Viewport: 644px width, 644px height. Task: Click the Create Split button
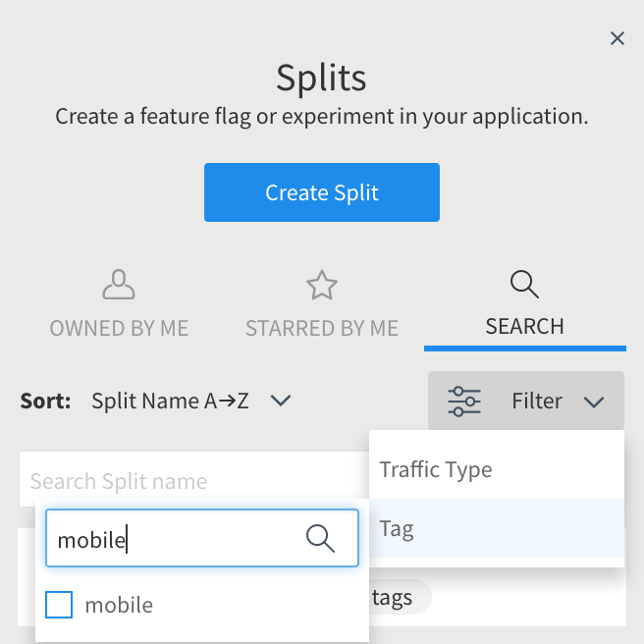point(322,192)
